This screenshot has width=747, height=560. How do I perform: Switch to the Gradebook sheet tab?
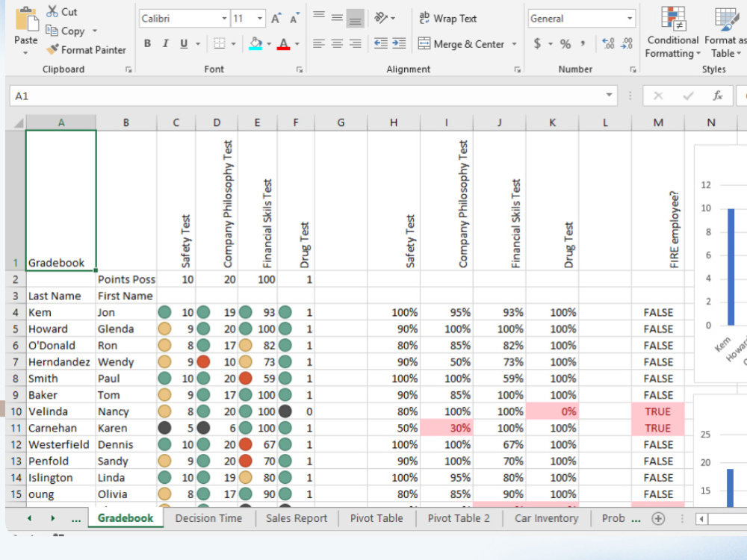coord(125,518)
